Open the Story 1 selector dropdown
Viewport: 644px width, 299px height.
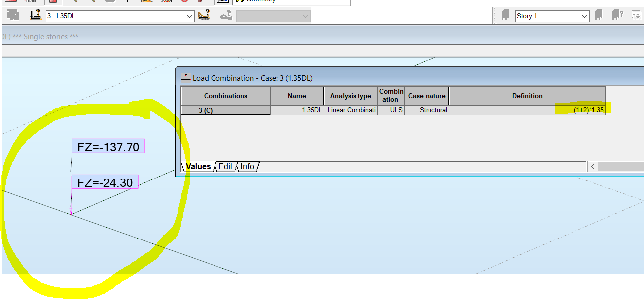584,15
